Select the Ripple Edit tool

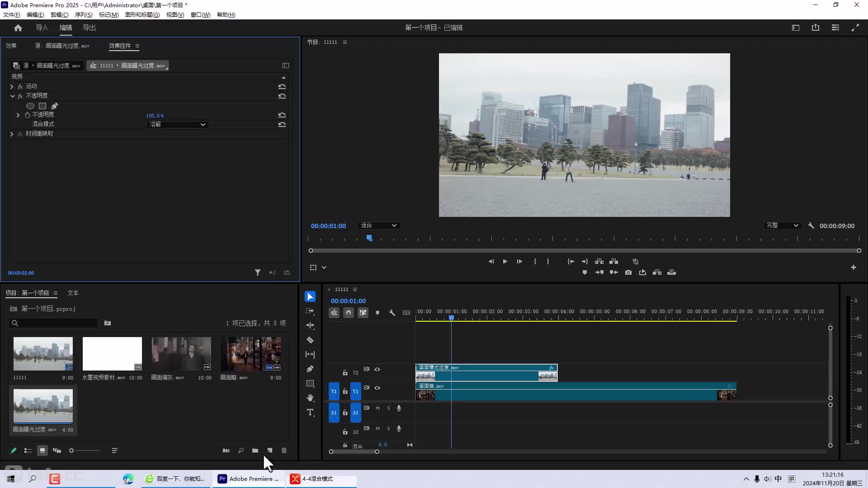tap(310, 325)
